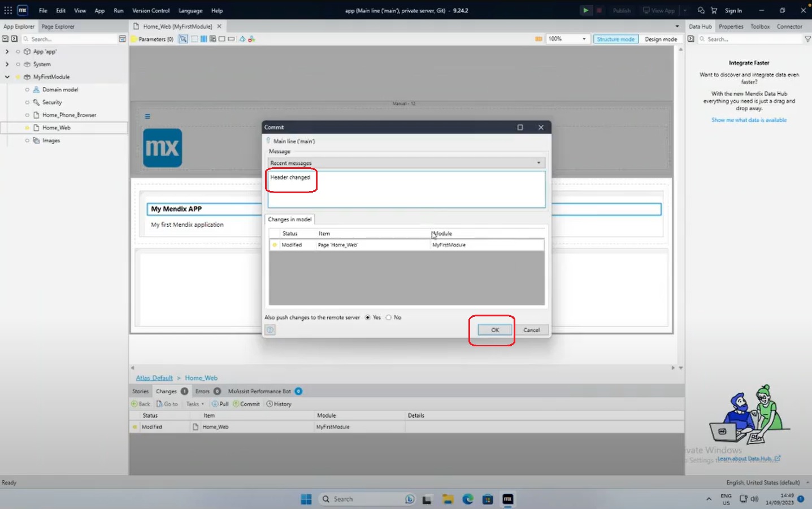Click the orange ruler icon beside zoom
The width and height of the screenshot is (812, 509).
(x=539, y=39)
